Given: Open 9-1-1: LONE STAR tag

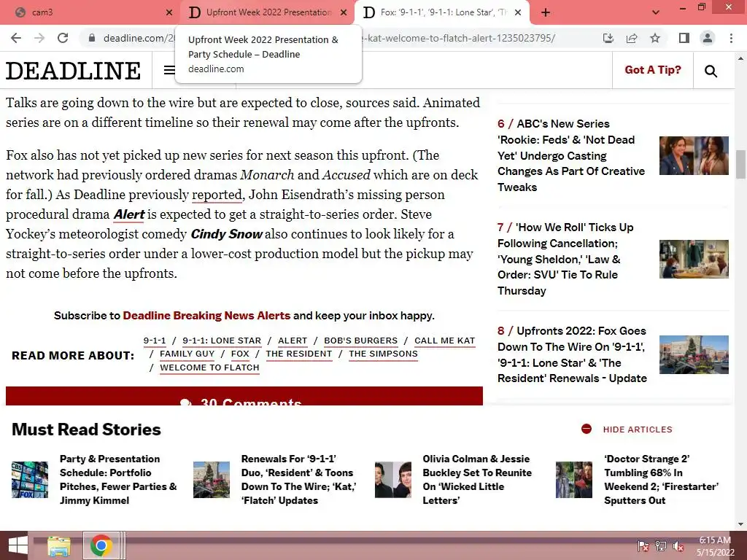Looking at the screenshot, I should point(222,341).
